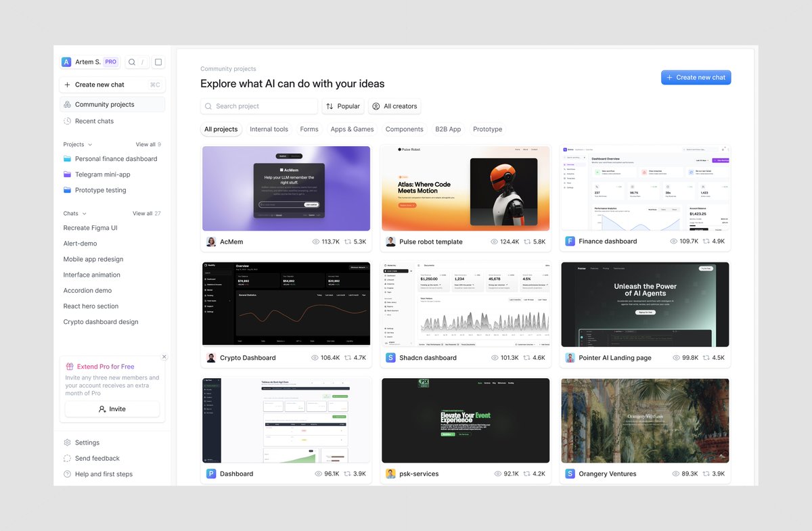This screenshot has width=812, height=531.
Task: Click the views eye icon showing 124.4K
Action: point(495,241)
